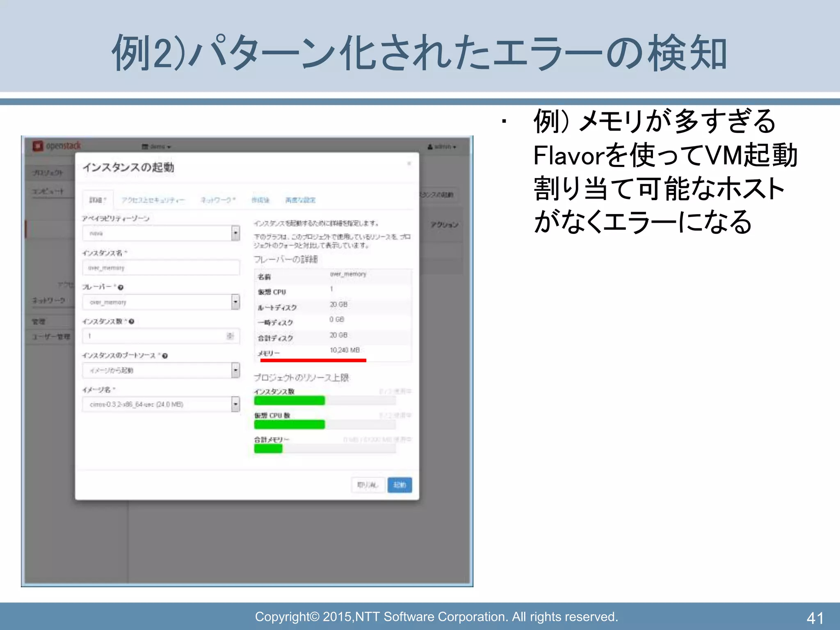Open the demo project selector
The image size is (840, 630).
click(x=156, y=146)
